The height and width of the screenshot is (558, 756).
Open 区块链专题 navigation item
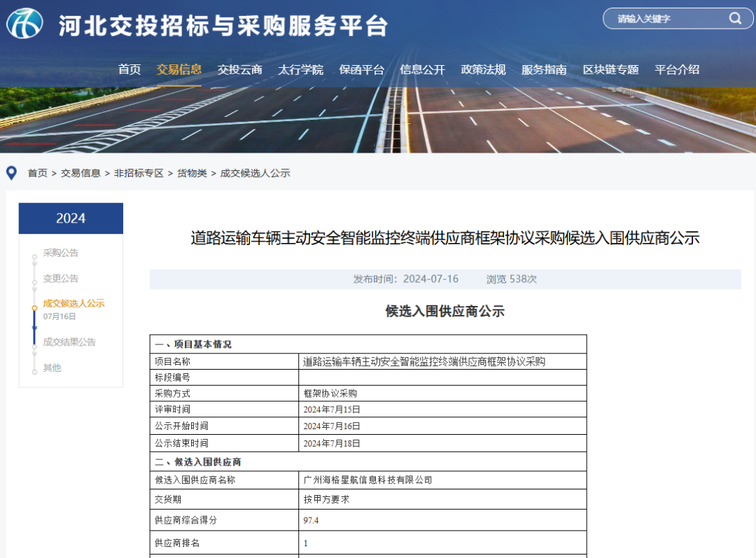(610, 69)
